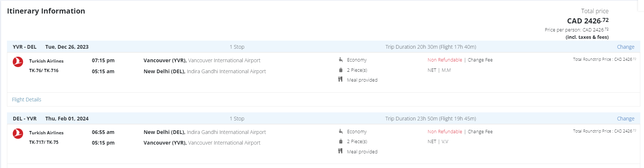
Task: Click Change for the YVR - DEL flight
Action: [x=625, y=47]
